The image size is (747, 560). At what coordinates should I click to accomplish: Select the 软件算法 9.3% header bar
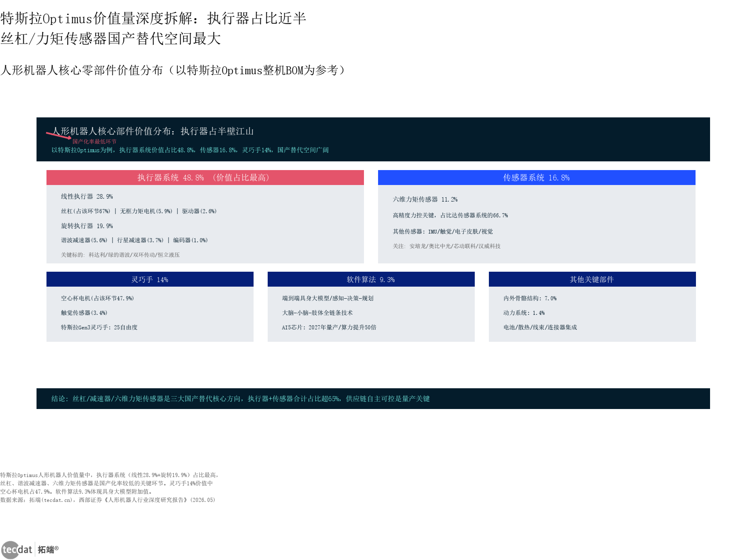click(371, 279)
